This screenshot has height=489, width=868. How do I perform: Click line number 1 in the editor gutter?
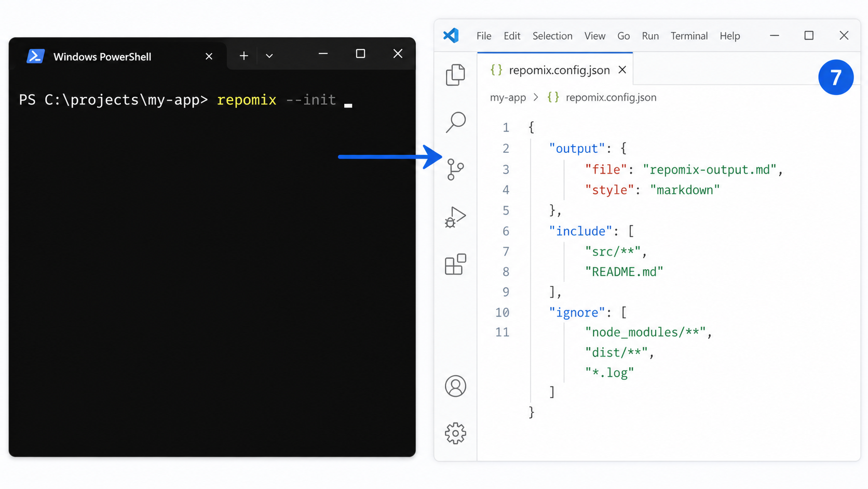[x=506, y=128]
